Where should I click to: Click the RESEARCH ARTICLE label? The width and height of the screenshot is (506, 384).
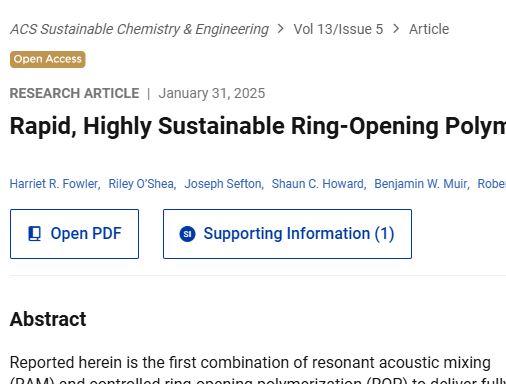pyautogui.click(x=74, y=93)
